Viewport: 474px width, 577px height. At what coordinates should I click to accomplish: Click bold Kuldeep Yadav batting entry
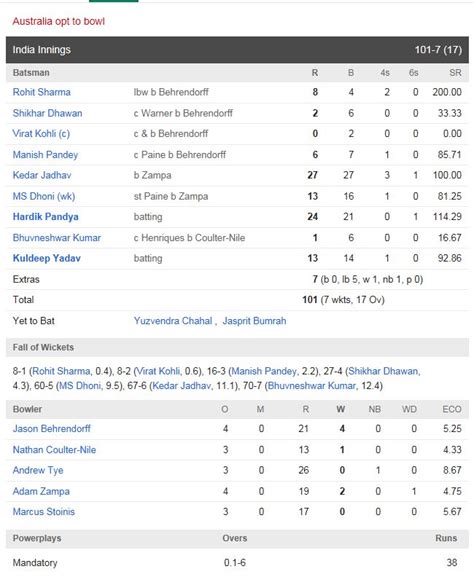click(x=47, y=258)
